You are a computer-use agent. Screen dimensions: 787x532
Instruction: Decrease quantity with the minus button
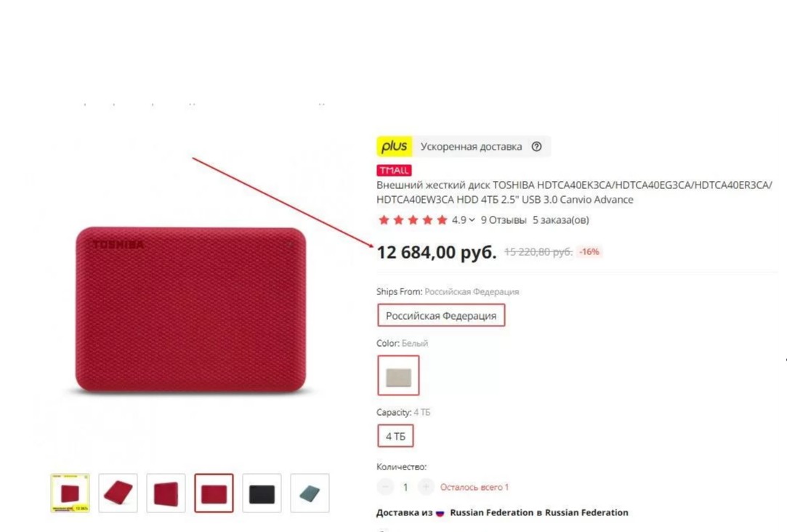(x=385, y=486)
